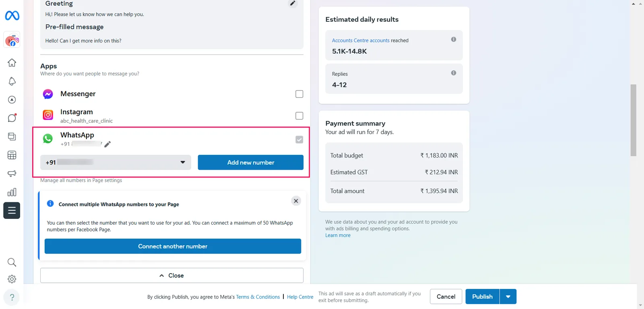Open Insights bar chart icon

point(12,192)
